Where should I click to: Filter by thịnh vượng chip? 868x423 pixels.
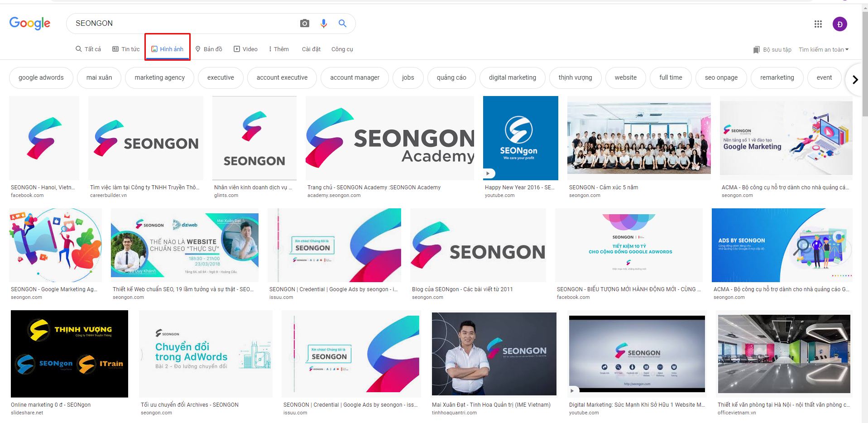(x=575, y=77)
